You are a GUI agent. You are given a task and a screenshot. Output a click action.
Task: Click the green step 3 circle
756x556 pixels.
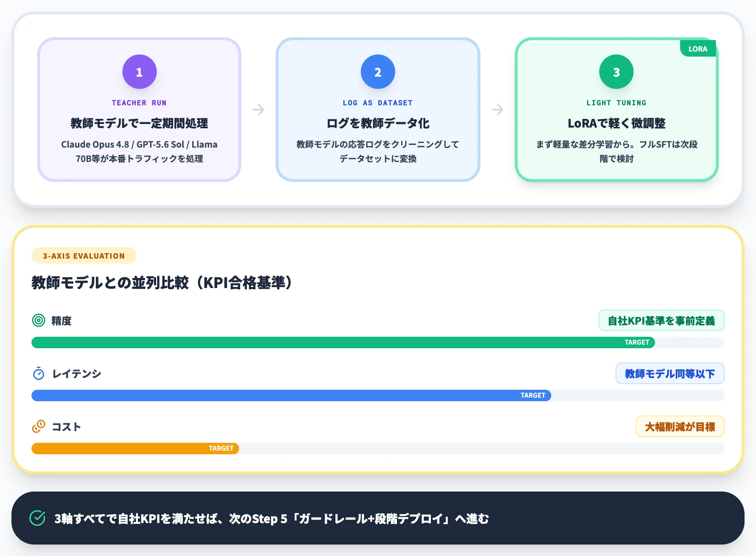[x=616, y=72]
